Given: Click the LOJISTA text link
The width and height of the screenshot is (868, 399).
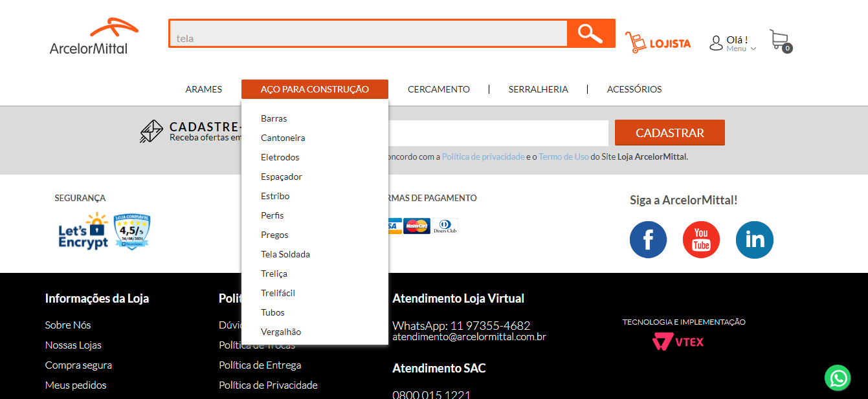Looking at the screenshot, I should coord(670,43).
